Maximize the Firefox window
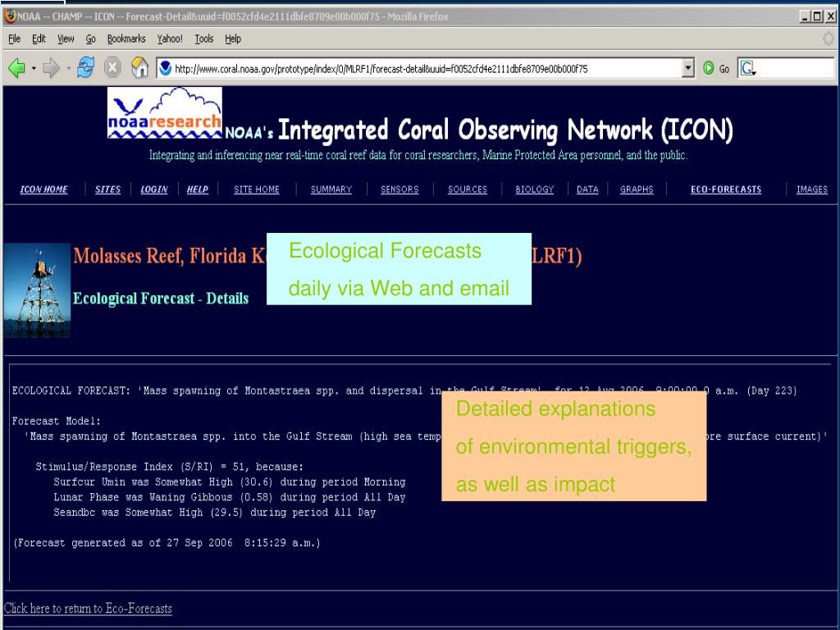Screen dimensions: 840x630 817,16
